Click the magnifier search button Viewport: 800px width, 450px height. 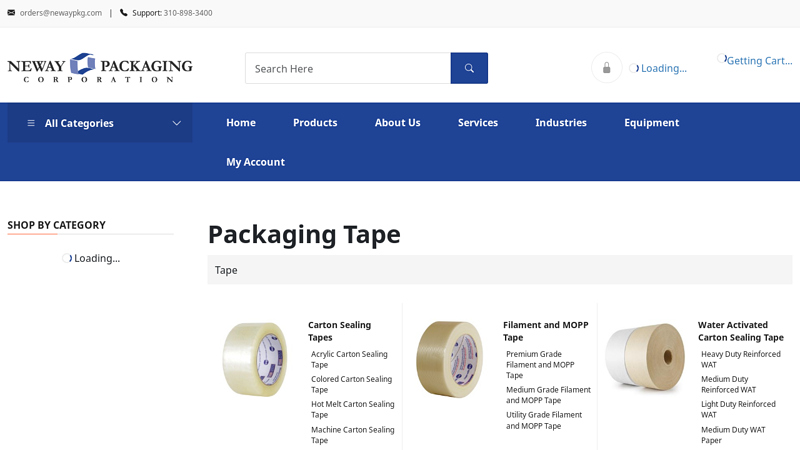tap(469, 68)
